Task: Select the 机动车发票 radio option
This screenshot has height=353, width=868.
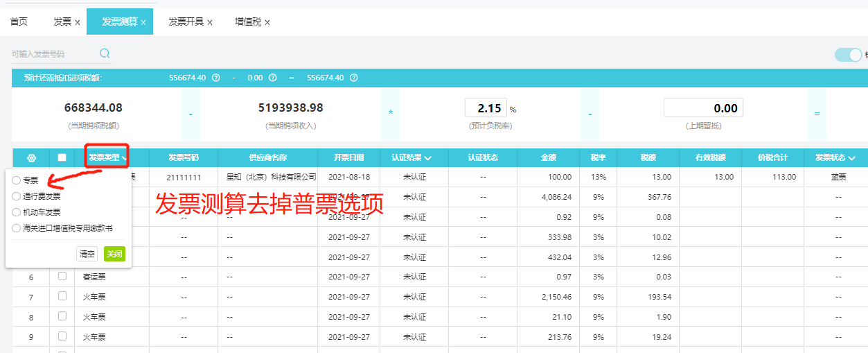Action: tap(17, 212)
